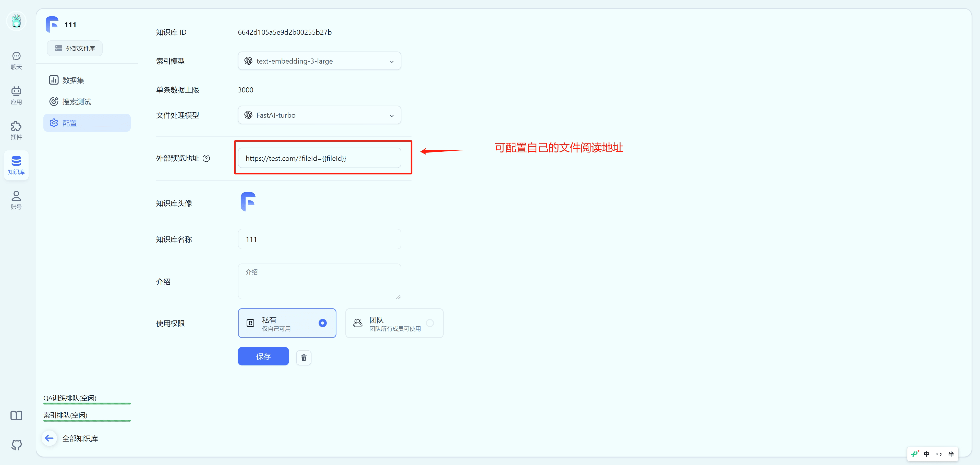The height and width of the screenshot is (465, 980).
Task: Expand the 文件处理模型 FastAI-turbo dropdown
Action: [319, 115]
